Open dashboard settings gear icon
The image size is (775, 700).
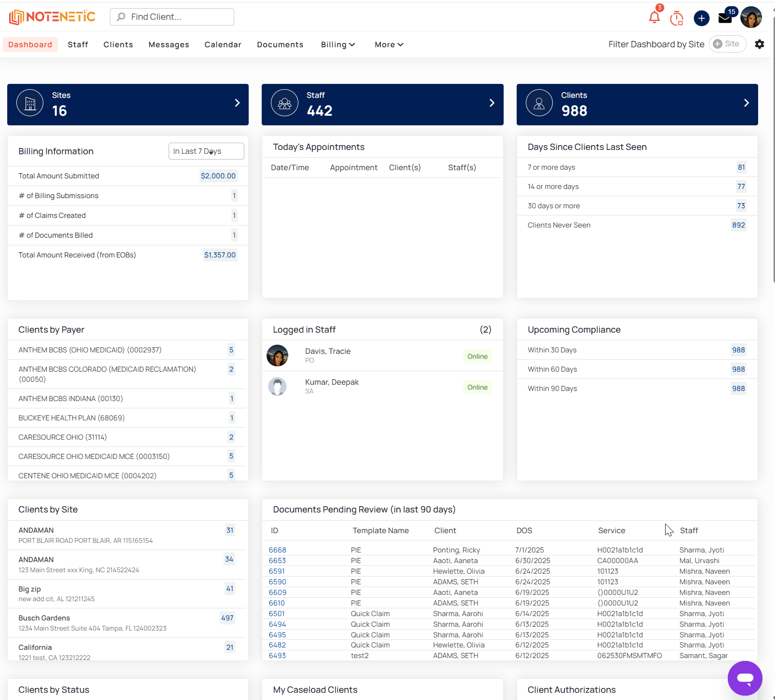tap(760, 44)
